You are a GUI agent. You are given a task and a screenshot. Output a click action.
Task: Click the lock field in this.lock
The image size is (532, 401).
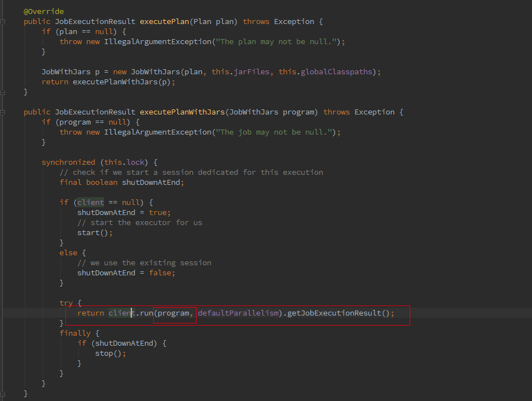click(x=136, y=163)
